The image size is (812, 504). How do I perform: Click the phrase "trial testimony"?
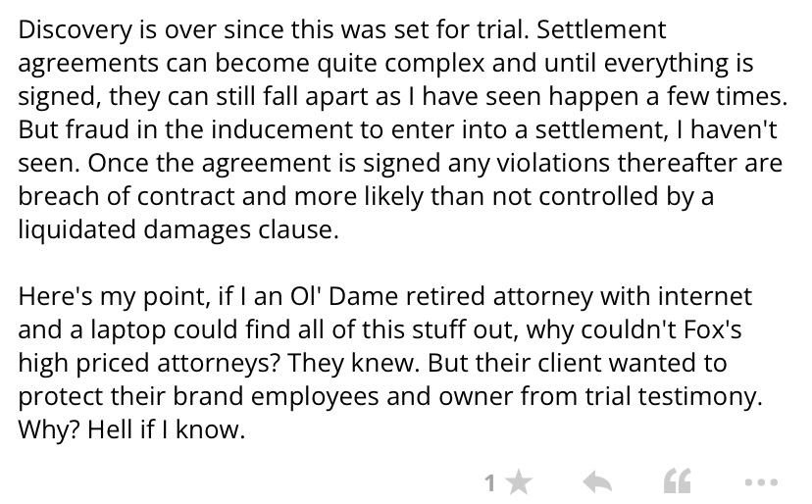click(675, 397)
